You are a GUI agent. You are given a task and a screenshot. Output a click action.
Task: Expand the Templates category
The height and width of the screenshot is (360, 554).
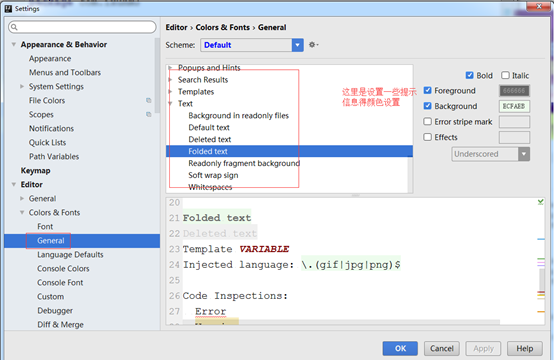pos(171,92)
